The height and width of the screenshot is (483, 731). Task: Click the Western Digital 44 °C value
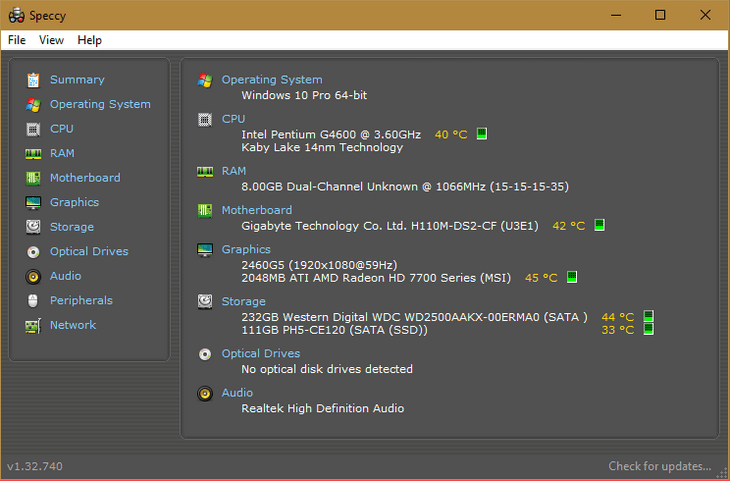point(618,317)
